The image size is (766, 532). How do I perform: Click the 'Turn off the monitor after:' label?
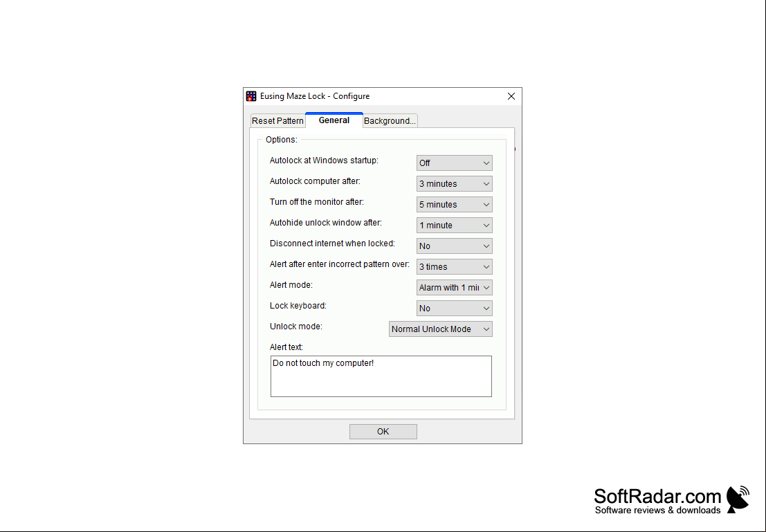click(316, 202)
